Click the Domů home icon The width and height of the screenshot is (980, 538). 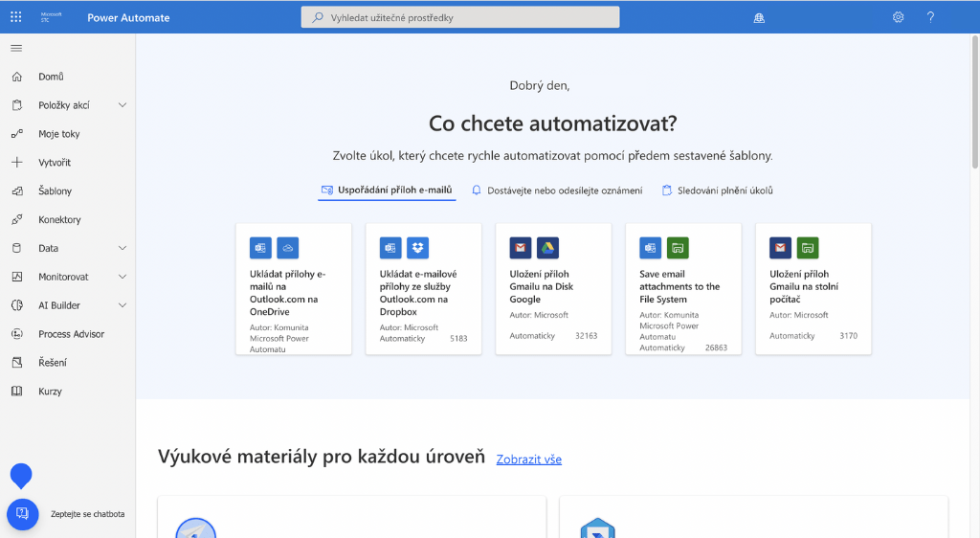16,77
